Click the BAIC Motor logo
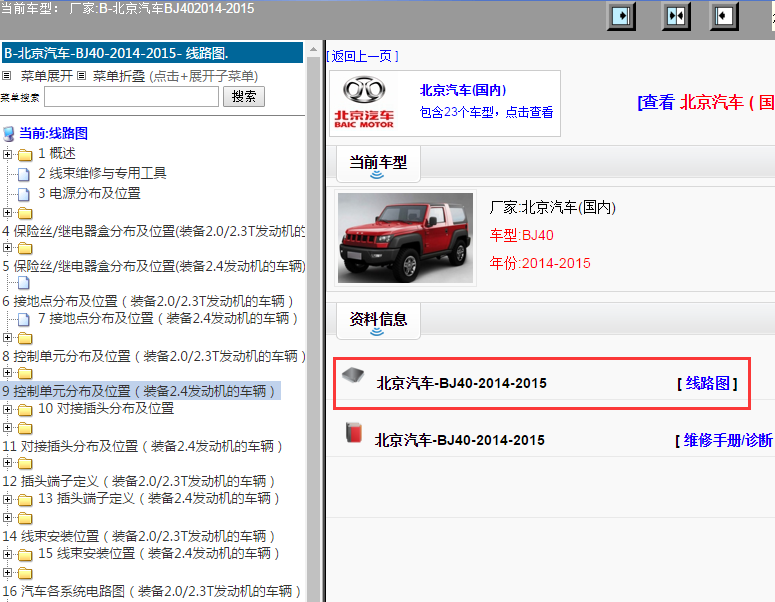The width and height of the screenshot is (775, 602). coord(364,102)
